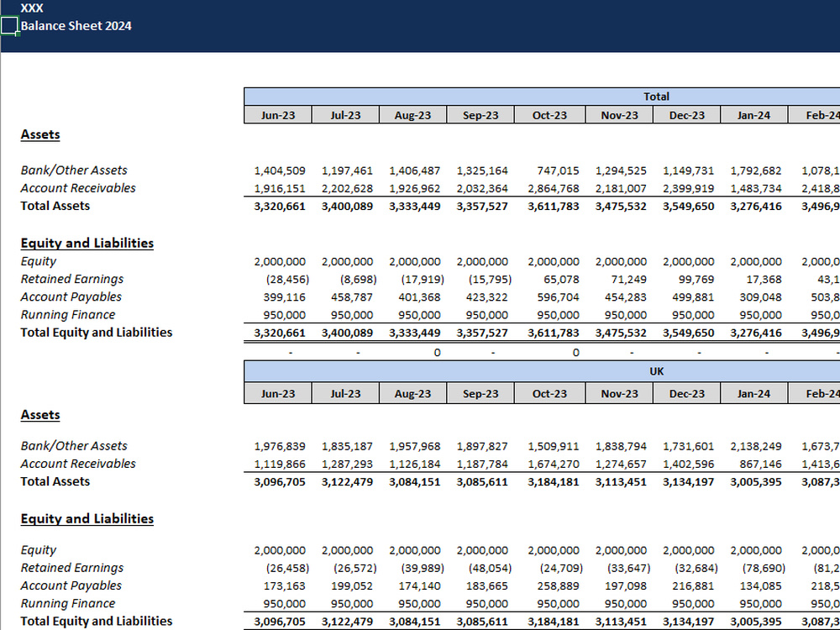Select the Dec-23 header under Total
Image resolution: width=840 pixels, height=630 pixels.
(686, 115)
